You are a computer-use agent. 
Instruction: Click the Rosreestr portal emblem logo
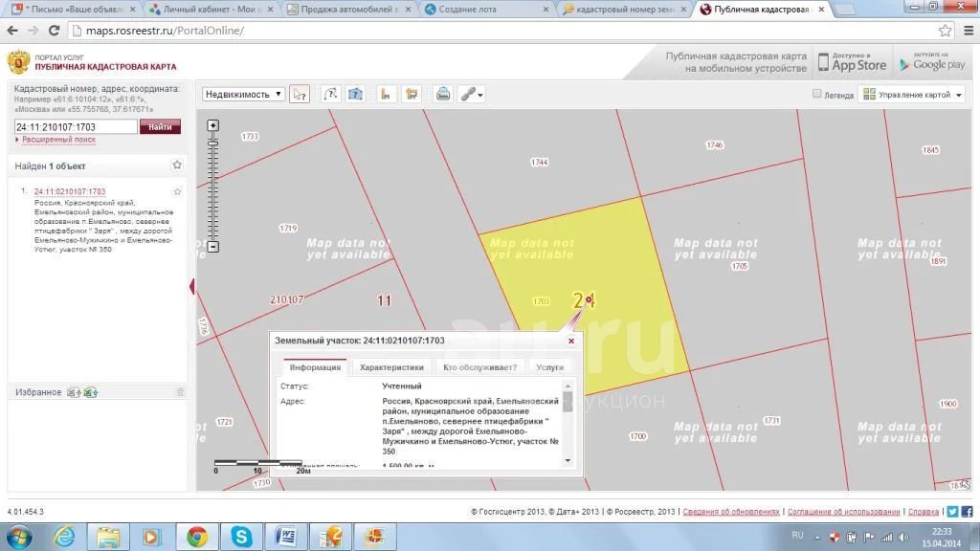point(18,62)
